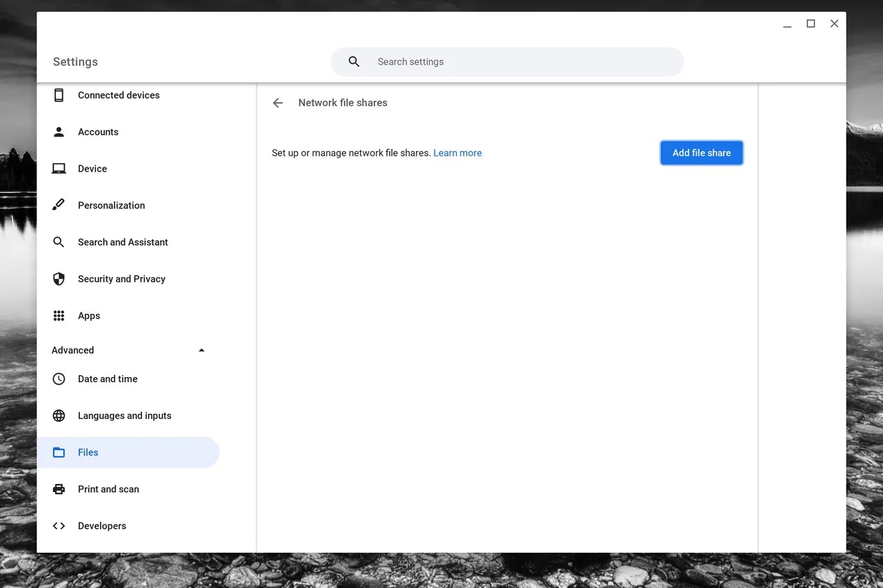Click the Date and time clock icon
Image resolution: width=883 pixels, height=588 pixels.
(59, 379)
